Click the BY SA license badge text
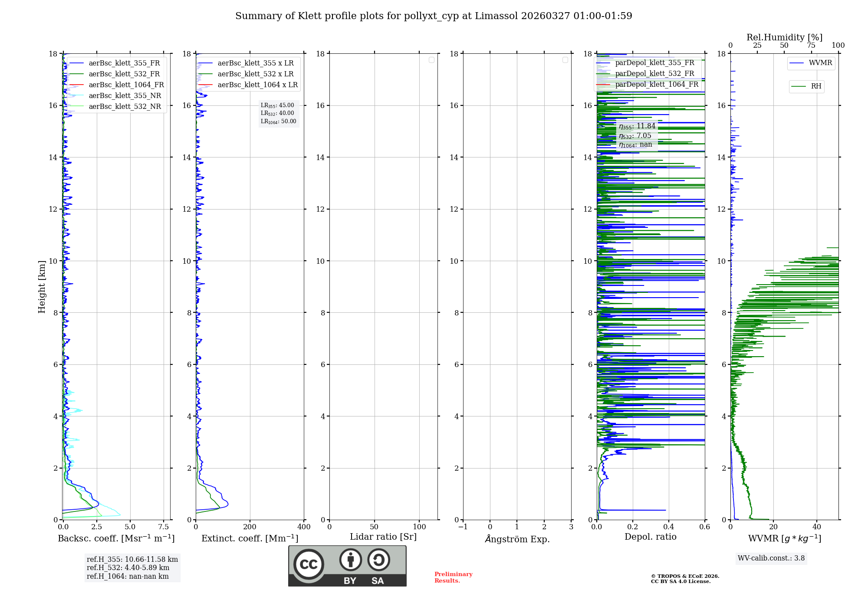This screenshot has width=868, height=590. point(363,581)
